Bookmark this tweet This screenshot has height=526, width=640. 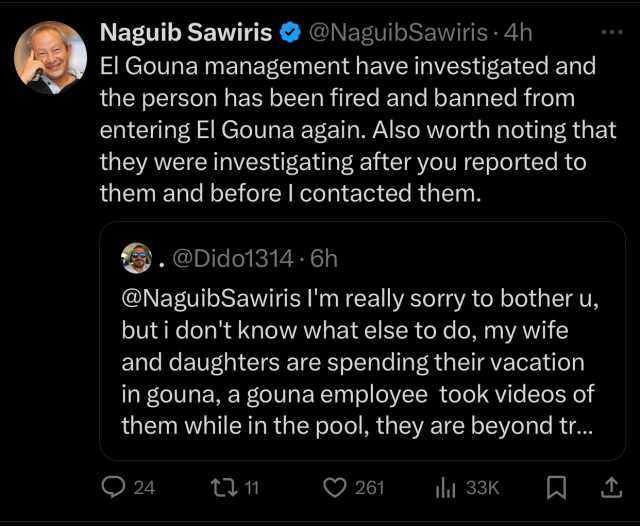tap(559, 487)
